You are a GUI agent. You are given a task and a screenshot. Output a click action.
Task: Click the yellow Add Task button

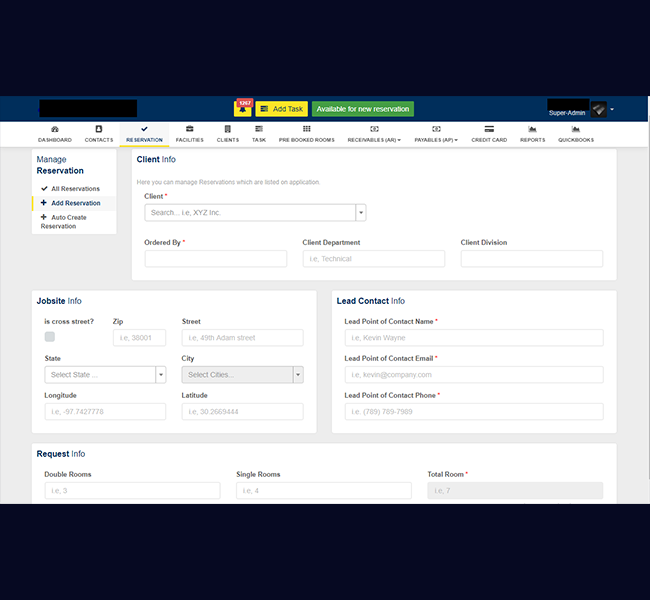click(281, 109)
